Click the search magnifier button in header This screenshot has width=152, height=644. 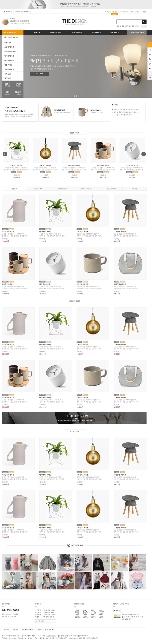[x=144, y=22]
